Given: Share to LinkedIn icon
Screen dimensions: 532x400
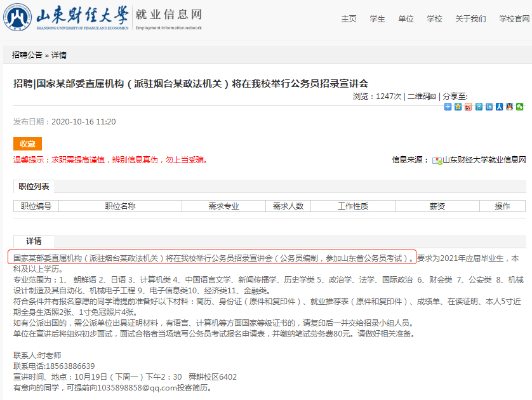Looking at the screenshot, I should [x=489, y=107].
